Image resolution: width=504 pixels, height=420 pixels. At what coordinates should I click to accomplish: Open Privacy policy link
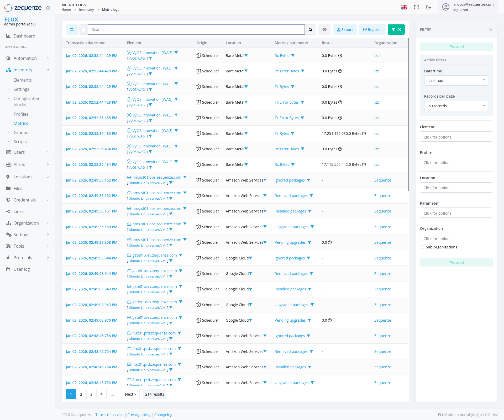click(x=139, y=415)
